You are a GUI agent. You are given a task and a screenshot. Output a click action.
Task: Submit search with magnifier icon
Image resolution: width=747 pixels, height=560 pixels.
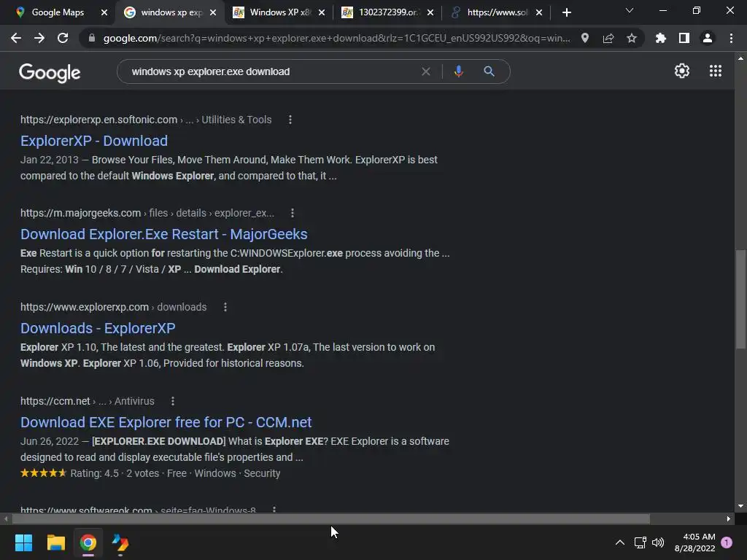[x=489, y=71]
